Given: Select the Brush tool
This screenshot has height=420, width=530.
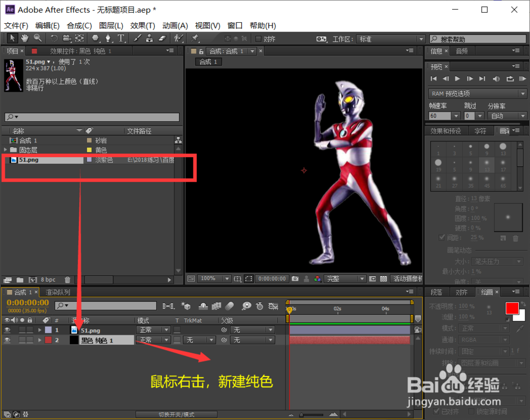Looking at the screenshot, I should 137,38.
